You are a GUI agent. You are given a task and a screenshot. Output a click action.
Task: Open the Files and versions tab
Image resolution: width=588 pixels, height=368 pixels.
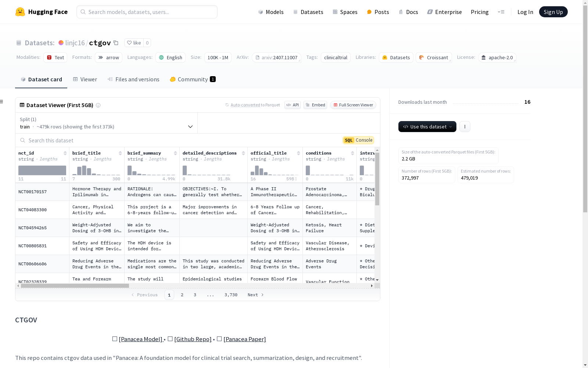click(133, 79)
